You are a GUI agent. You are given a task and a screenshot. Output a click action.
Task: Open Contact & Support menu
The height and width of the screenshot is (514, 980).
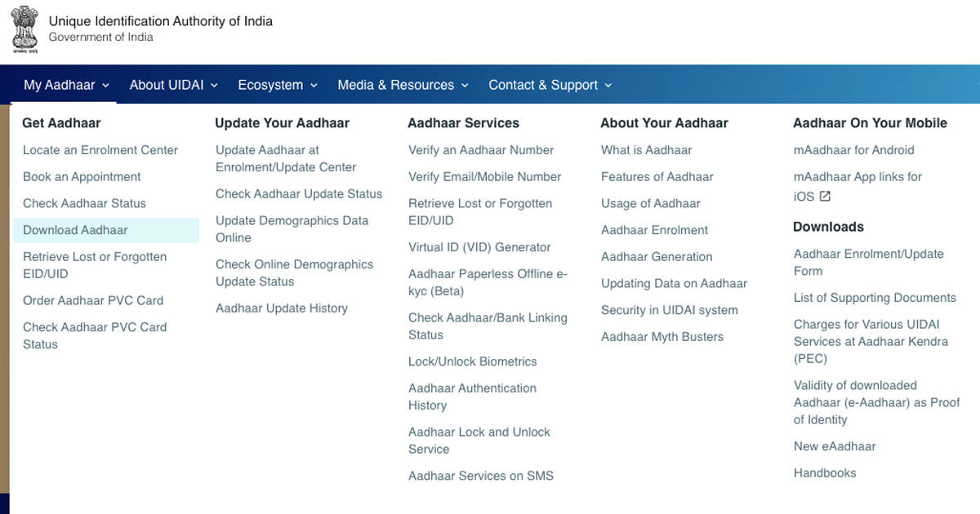click(x=550, y=85)
